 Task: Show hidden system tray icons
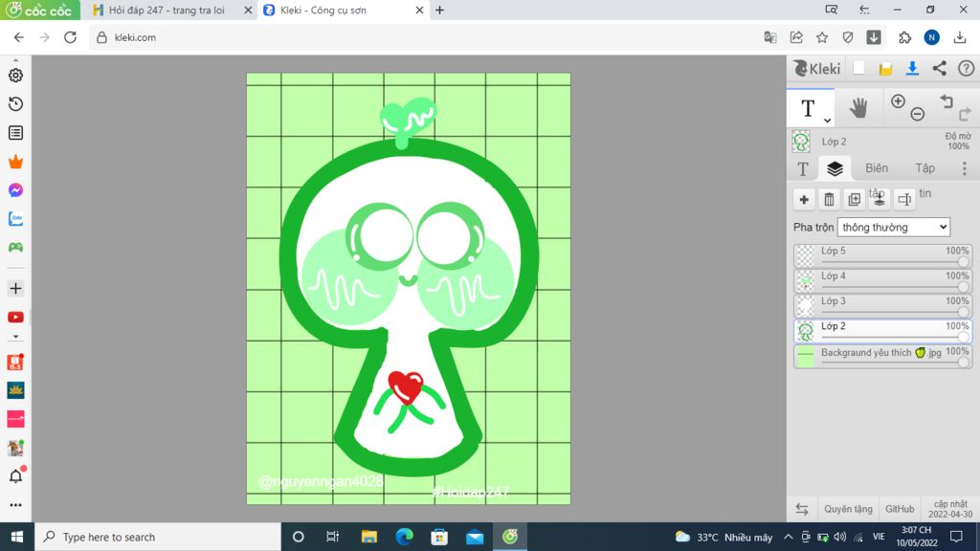[x=789, y=537]
